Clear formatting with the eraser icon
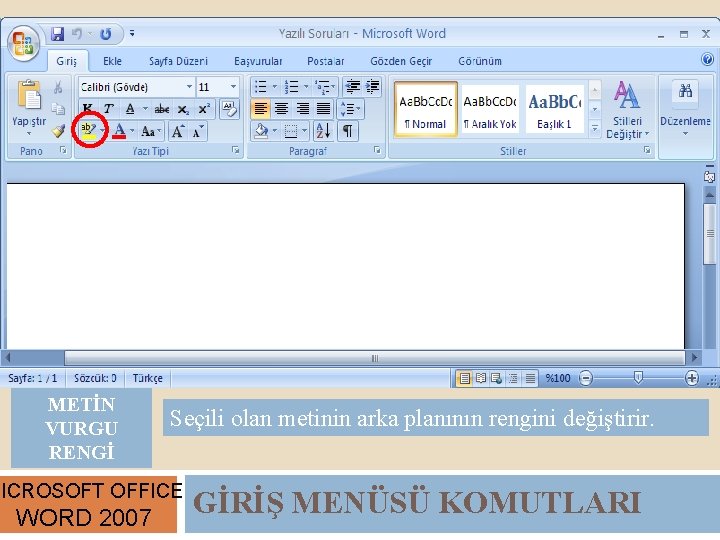The width and height of the screenshot is (720, 540). [x=229, y=109]
